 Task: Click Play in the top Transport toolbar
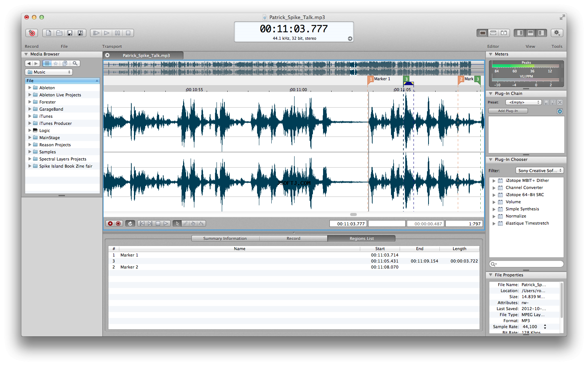click(x=107, y=33)
